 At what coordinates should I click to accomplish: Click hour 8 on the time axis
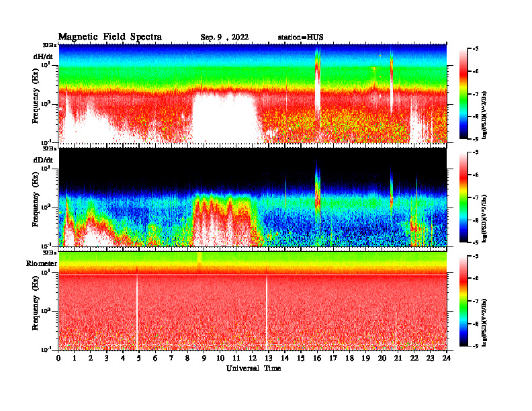[x=187, y=359]
